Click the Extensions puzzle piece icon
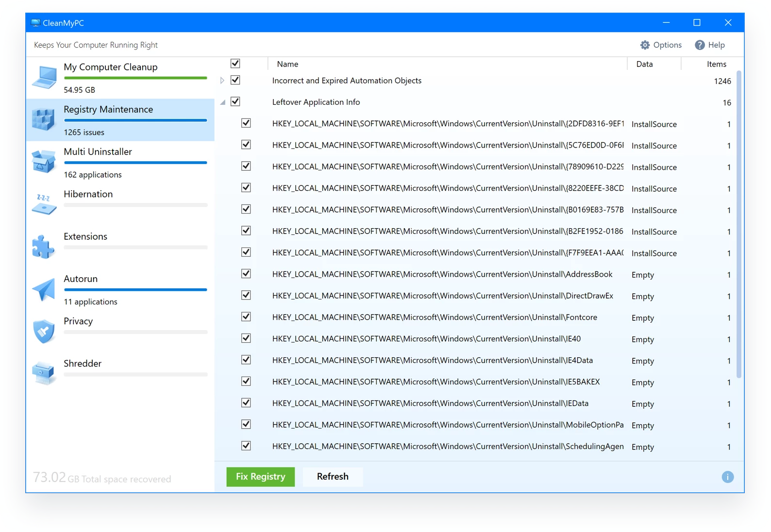 [44, 247]
